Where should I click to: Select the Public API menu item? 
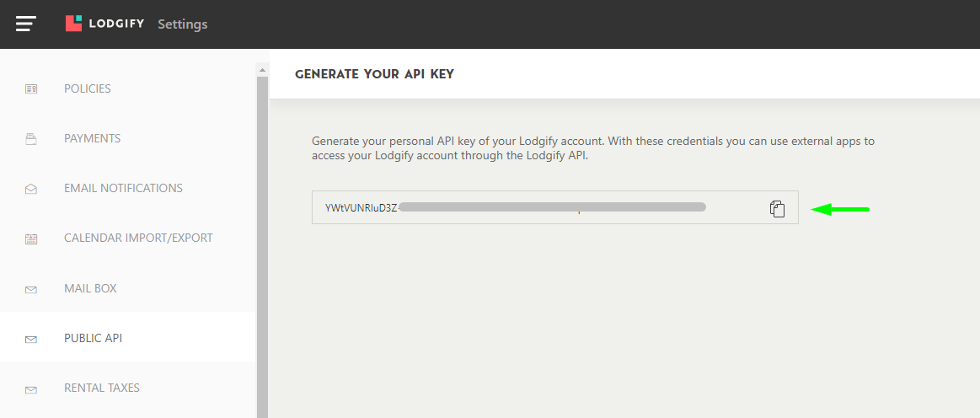coord(93,338)
